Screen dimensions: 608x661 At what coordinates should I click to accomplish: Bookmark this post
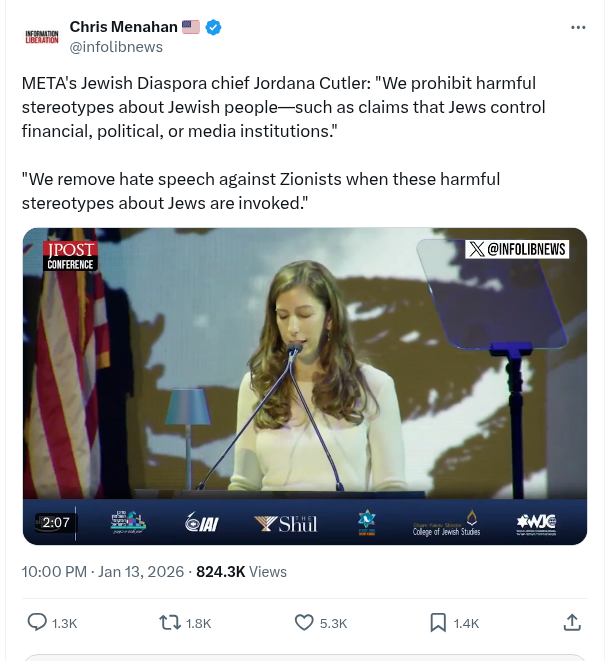pos(438,622)
